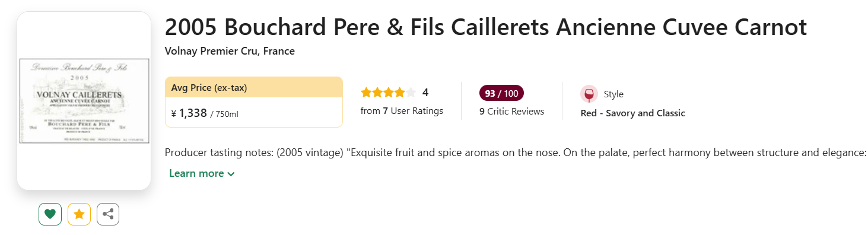Screen dimensions: 868x235
Task: Click the fifth grey rating star
Action: 411,93
